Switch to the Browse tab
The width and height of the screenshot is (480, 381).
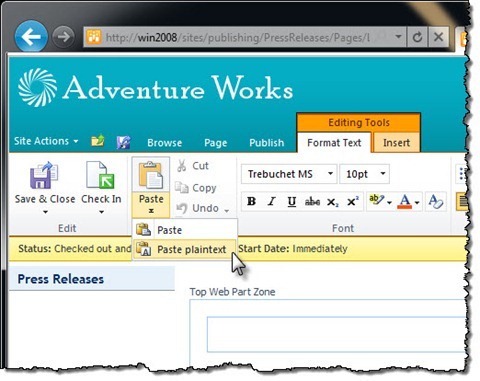click(x=165, y=143)
